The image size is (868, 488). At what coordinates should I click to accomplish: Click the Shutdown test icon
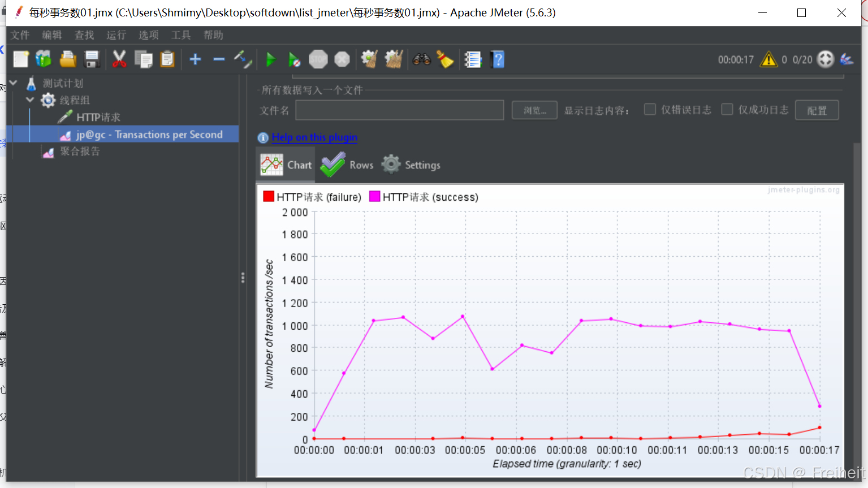(x=342, y=59)
